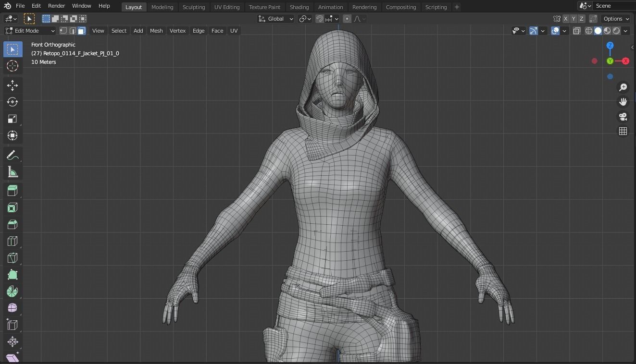The height and width of the screenshot is (364, 636).
Task: Open the Mesh menu
Action: 156,30
